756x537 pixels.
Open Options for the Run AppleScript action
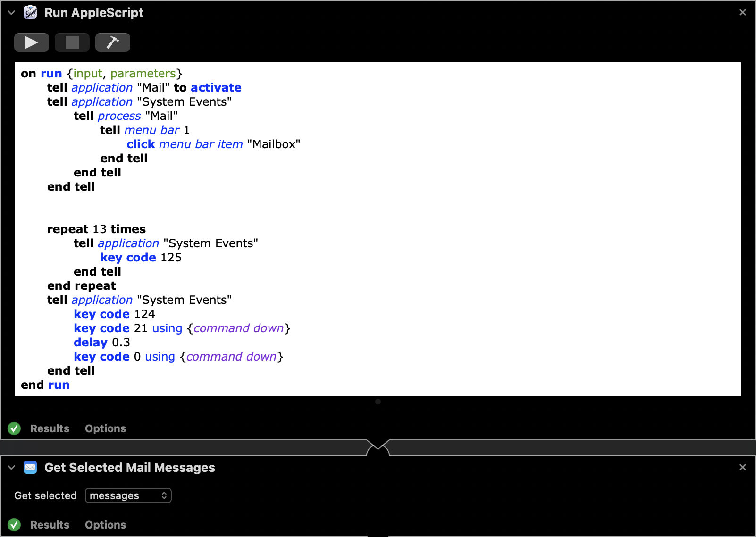[x=105, y=428]
